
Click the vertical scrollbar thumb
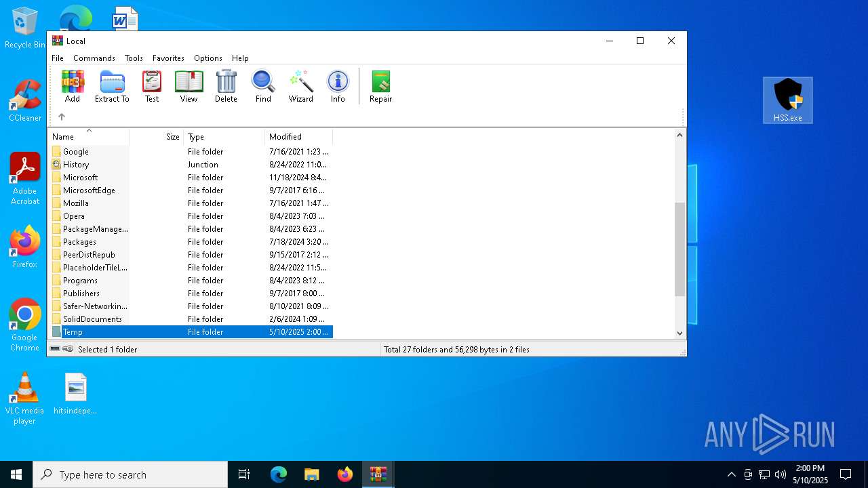tap(680, 249)
